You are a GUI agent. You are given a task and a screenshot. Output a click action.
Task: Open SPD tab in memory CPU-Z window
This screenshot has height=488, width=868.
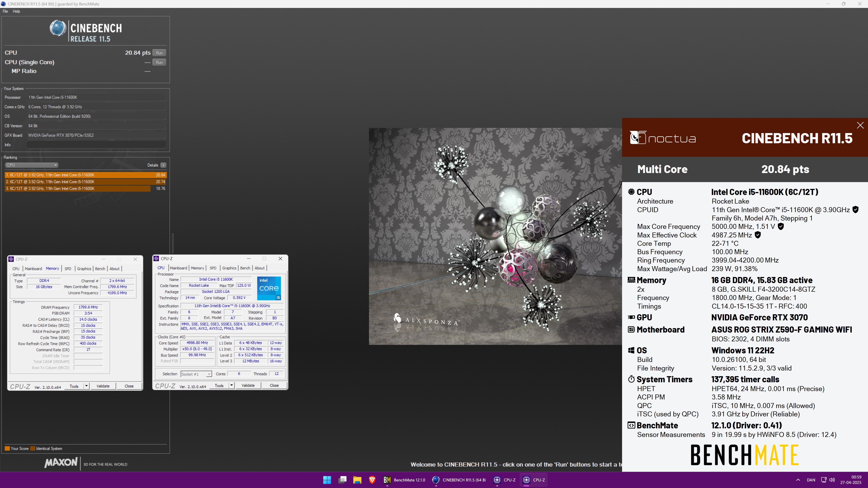68,269
